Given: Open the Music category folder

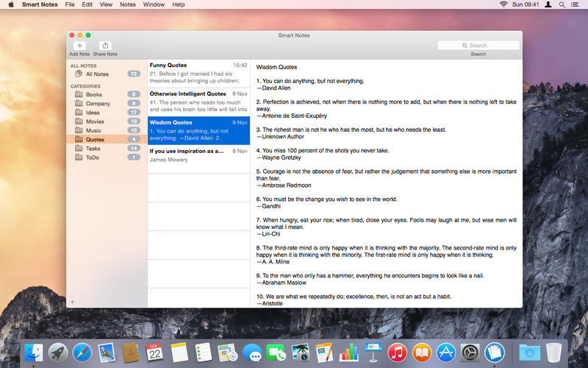Looking at the screenshot, I should 93,130.
